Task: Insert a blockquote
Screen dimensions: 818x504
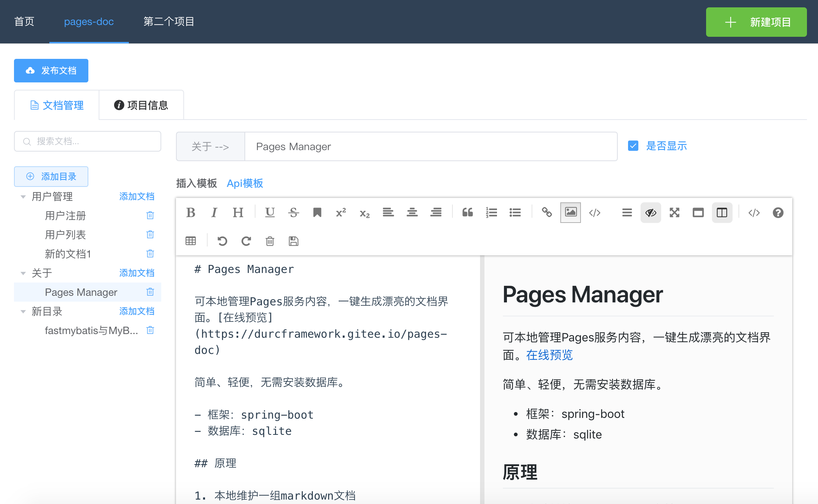Action: pos(468,212)
